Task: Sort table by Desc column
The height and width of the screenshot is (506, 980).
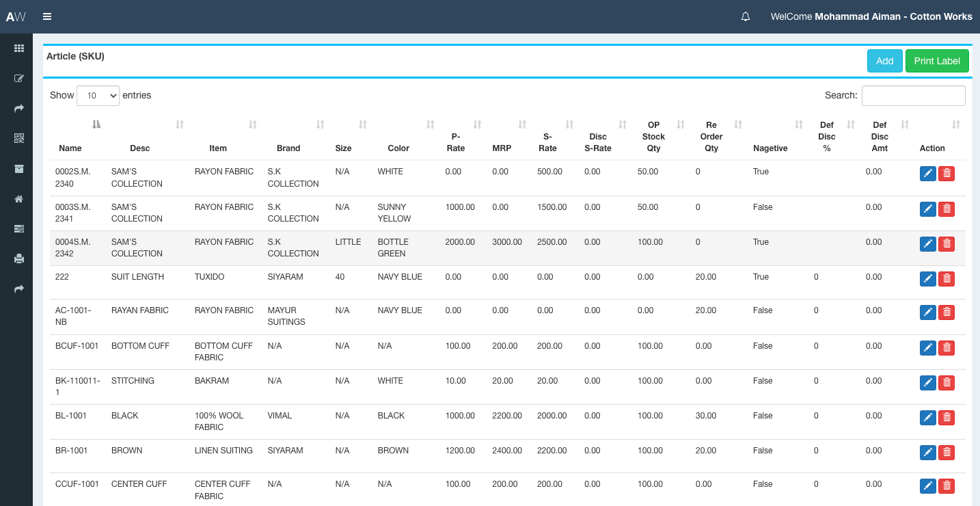Action: (148, 136)
